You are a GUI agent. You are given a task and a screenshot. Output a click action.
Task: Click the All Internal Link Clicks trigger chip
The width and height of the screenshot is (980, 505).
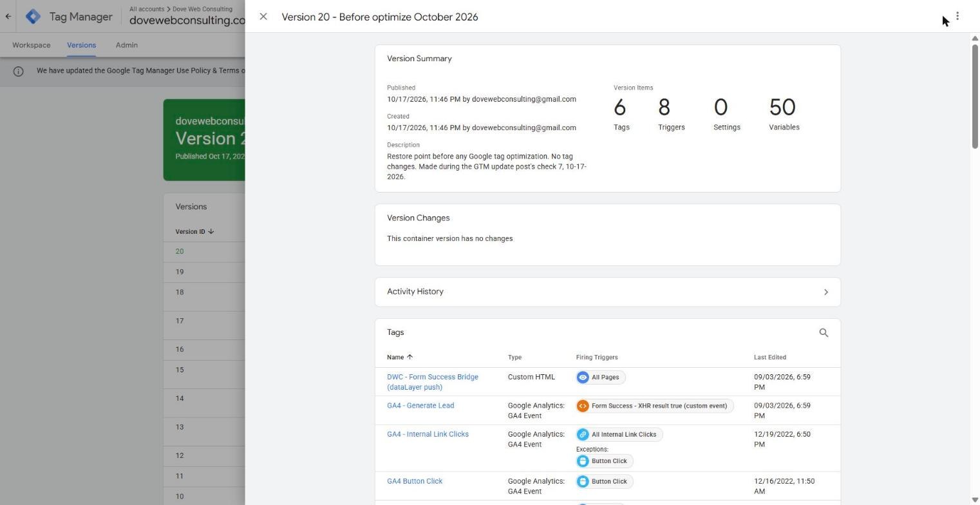pos(619,435)
